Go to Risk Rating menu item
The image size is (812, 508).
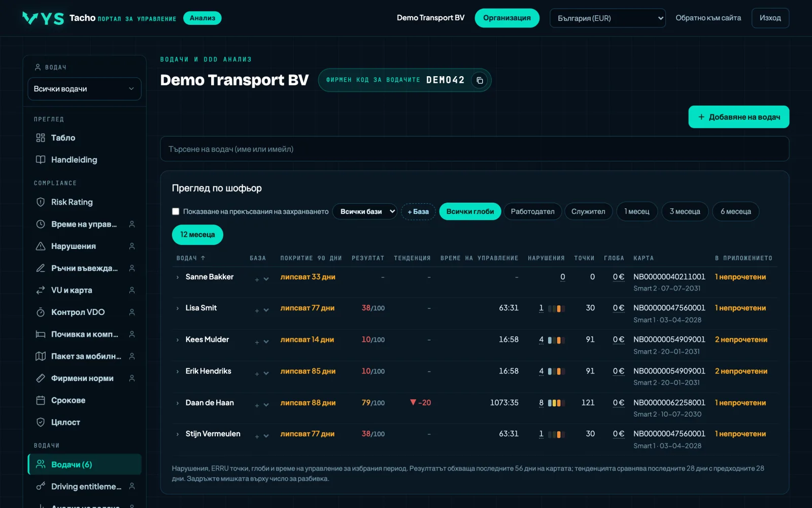(84, 202)
